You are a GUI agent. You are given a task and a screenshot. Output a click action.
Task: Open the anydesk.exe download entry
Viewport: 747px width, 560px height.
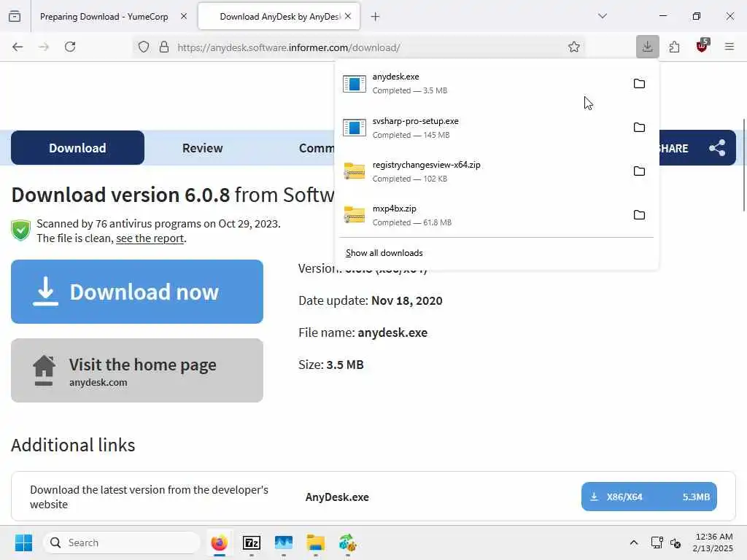pos(481,84)
